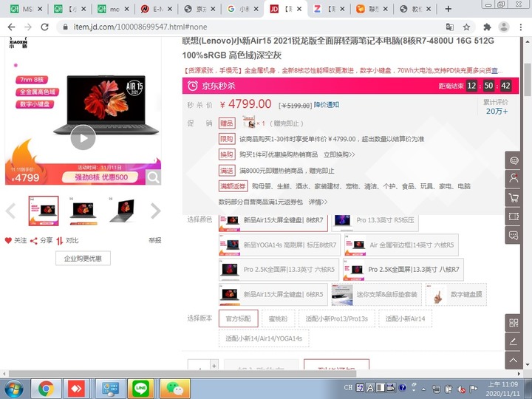Open the Windows Start button
The height and width of the screenshot is (399, 532).
pyautogui.click(x=14, y=389)
